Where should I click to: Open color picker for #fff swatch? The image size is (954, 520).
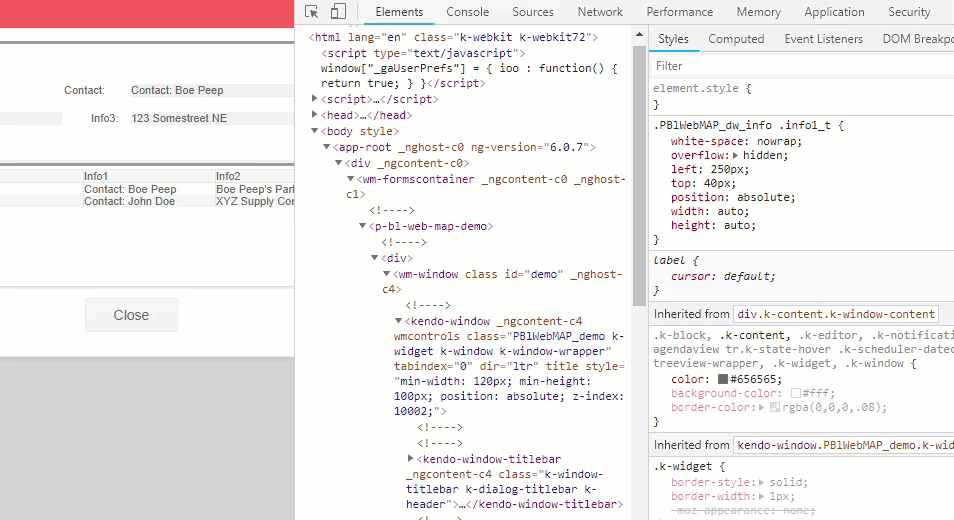[x=795, y=393]
